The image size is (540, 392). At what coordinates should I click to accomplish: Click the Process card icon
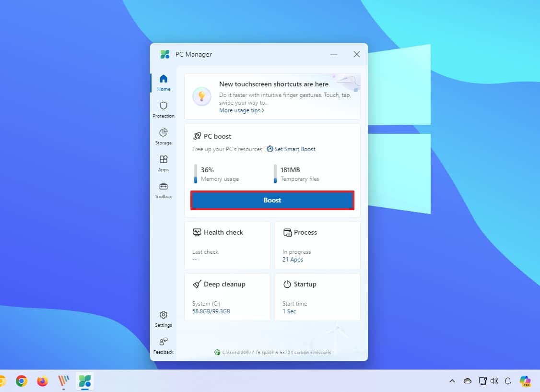click(x=288, y=232)
